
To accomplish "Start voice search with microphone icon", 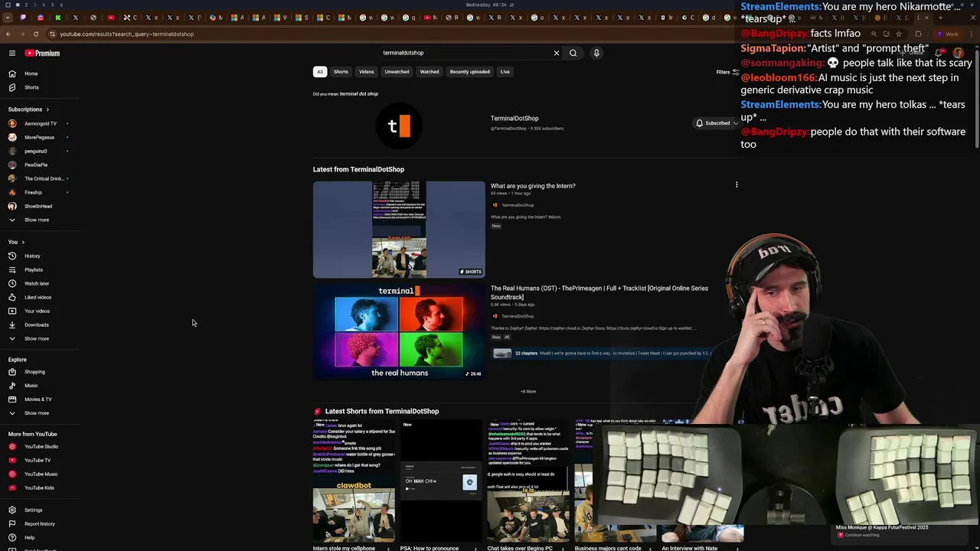I will point(596,53).
